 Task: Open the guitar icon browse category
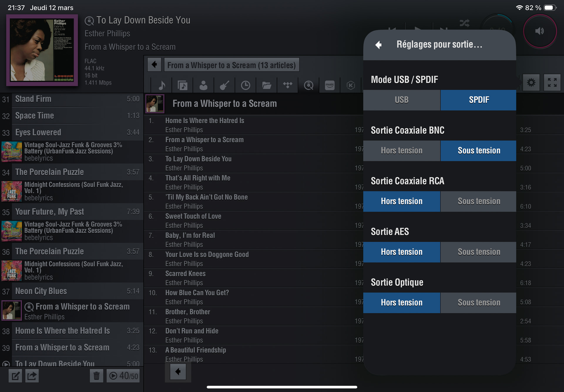point(224,86)
